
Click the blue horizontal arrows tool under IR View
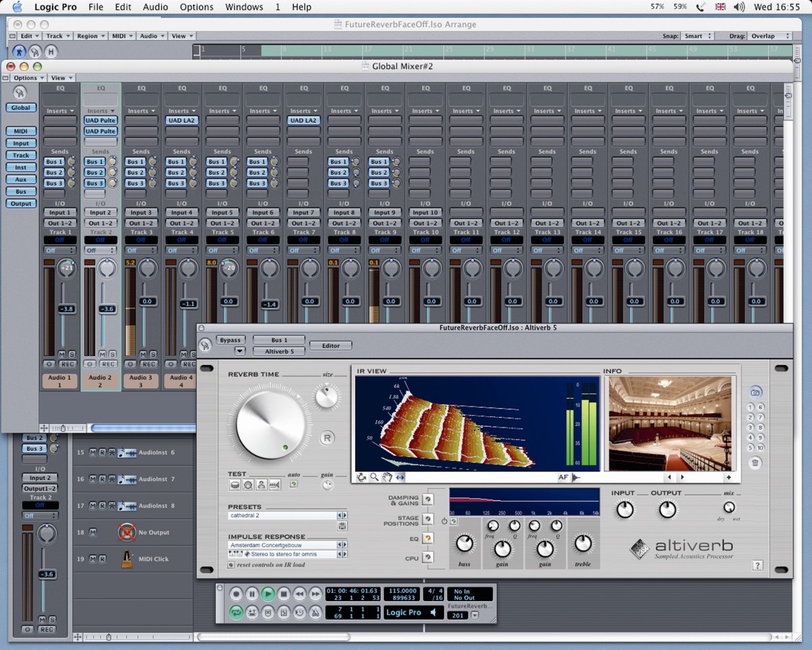coord(400,477)
